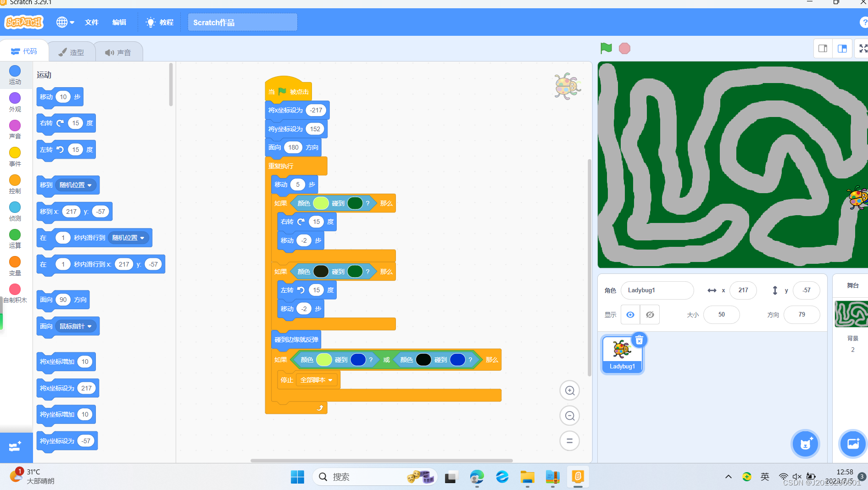Select the 运动 (Motion) block category
This screenshot has height=490, width=868.
pyautogui.click(x=15, y=75)
